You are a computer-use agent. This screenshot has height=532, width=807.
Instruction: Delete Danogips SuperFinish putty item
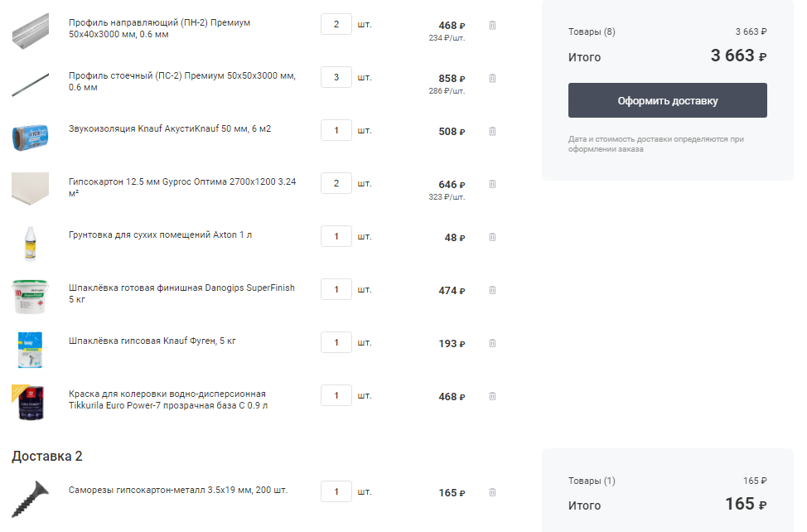[x=492, y=290]
